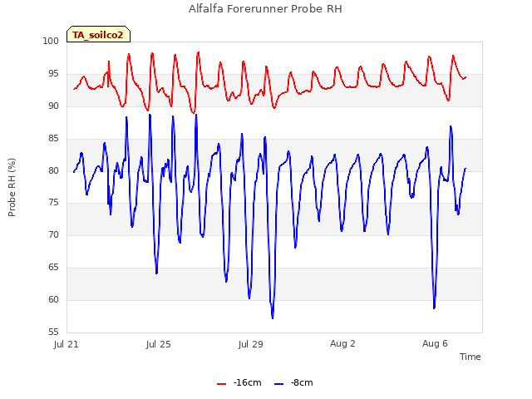Click the 65 y-axis tick label
This screenshot has width=532, height=399.
pyautogui.click(x=53, y=267)
